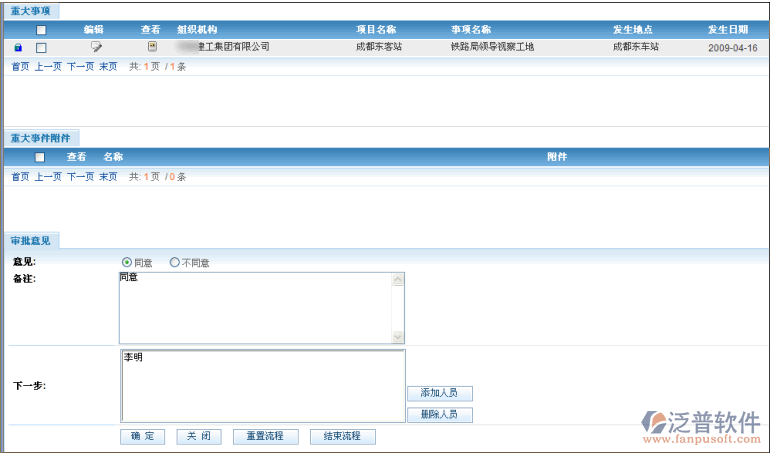Click the 编辑 column header
771x455 pixels.
(93, 30)
